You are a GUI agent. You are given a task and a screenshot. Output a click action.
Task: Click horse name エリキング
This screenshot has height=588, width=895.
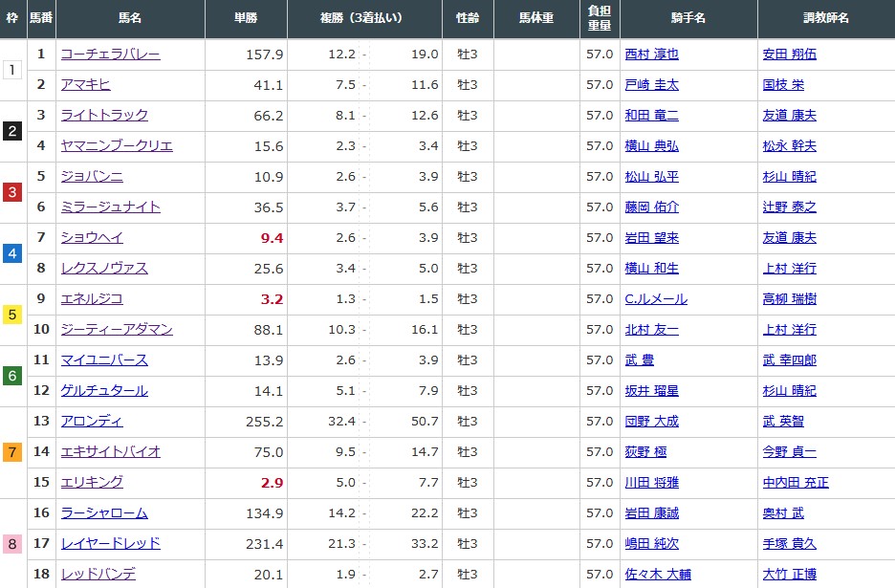(91, 483)
